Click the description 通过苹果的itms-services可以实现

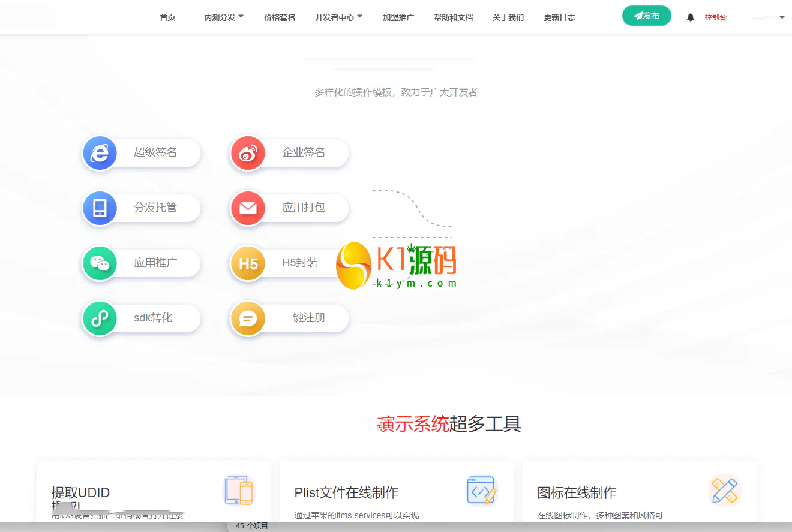(356, 515)
